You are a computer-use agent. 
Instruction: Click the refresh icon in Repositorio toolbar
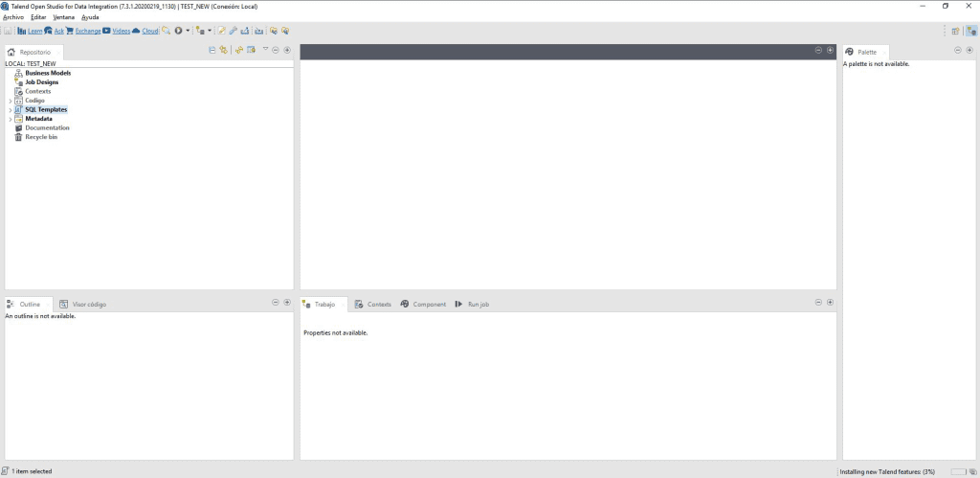coord(238,50)
